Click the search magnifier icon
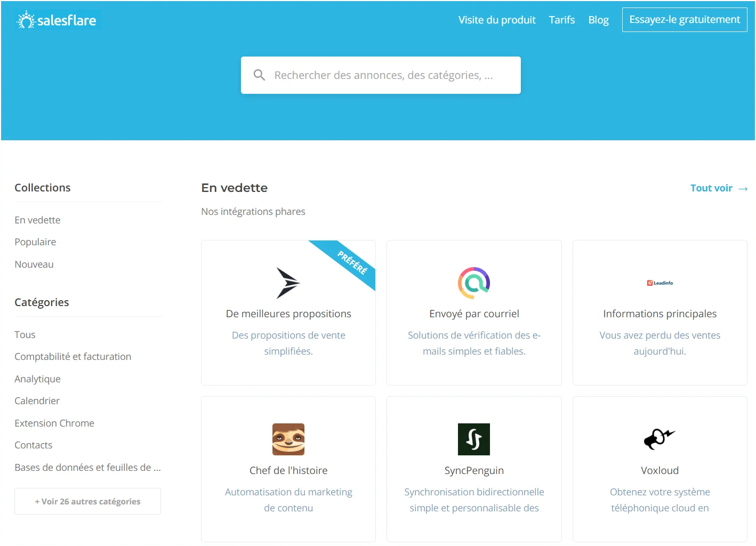 [259, 75]
